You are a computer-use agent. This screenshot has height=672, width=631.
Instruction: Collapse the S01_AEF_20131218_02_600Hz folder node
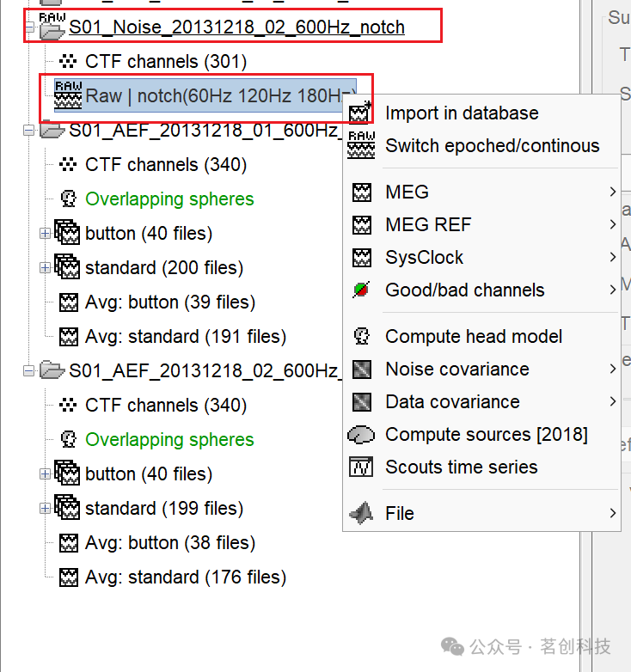coord(28,370)
